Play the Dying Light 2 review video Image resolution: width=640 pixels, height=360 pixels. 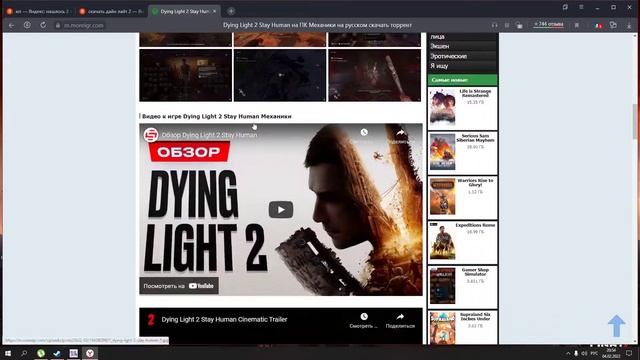[x=281, y=209]
